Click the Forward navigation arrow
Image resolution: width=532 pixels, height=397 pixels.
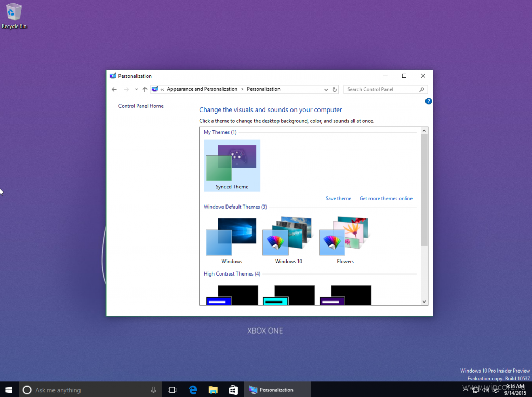point(126,89)
